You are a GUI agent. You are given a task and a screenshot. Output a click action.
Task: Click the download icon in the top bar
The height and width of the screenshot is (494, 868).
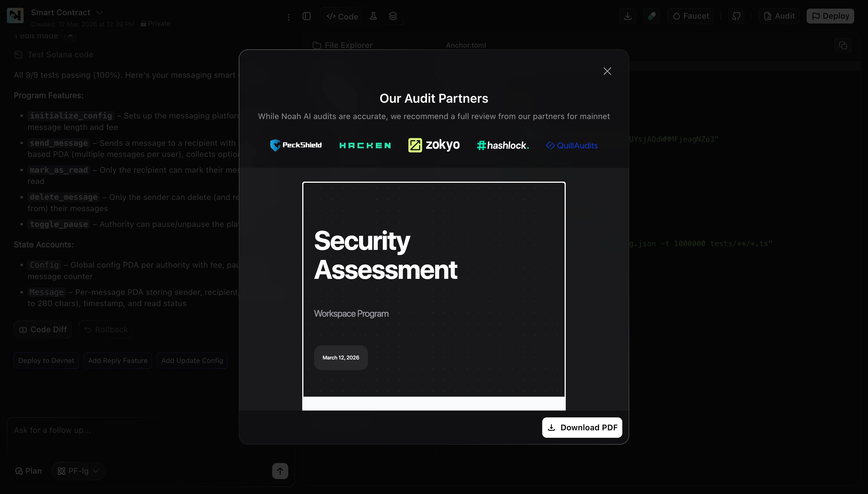coord(628,15)
